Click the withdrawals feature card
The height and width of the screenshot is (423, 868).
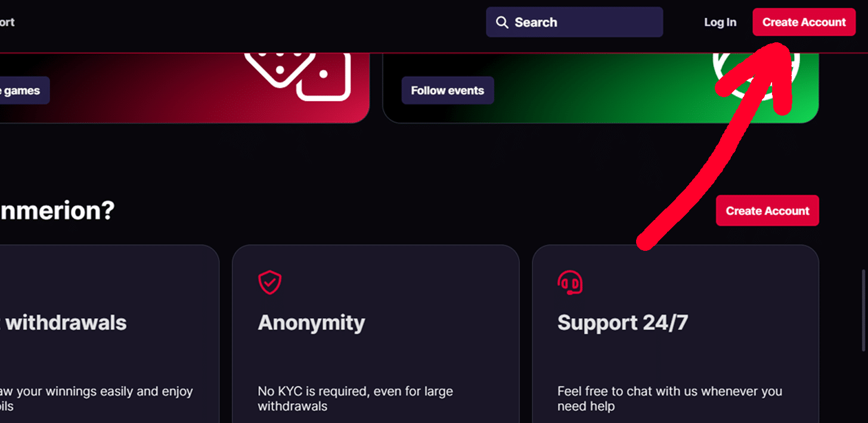point(109,334)
